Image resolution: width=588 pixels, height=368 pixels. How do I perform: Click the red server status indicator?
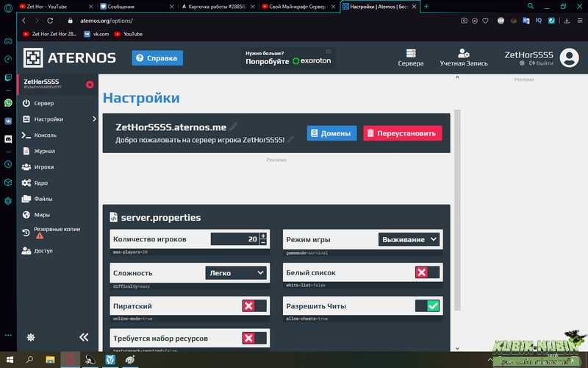click(90, 85)
